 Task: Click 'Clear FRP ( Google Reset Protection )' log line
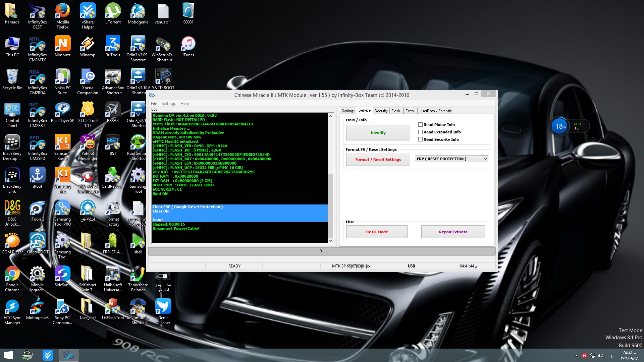(x=187, y=207)
